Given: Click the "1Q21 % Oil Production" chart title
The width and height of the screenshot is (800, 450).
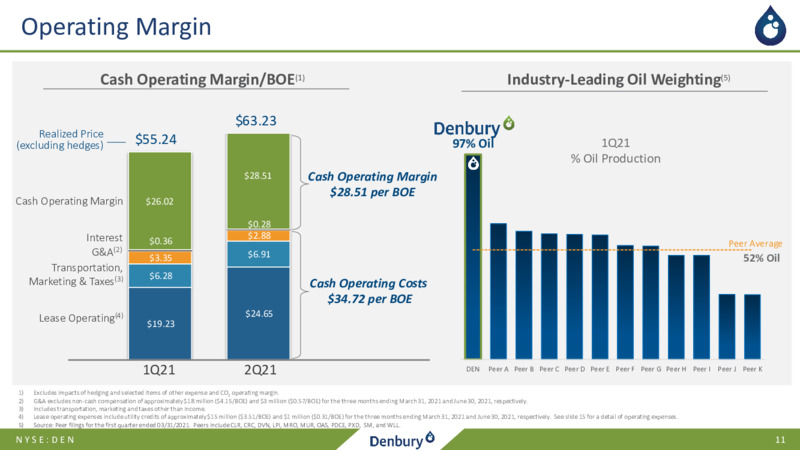Looking at the screenshot, I should pos(615,151).
